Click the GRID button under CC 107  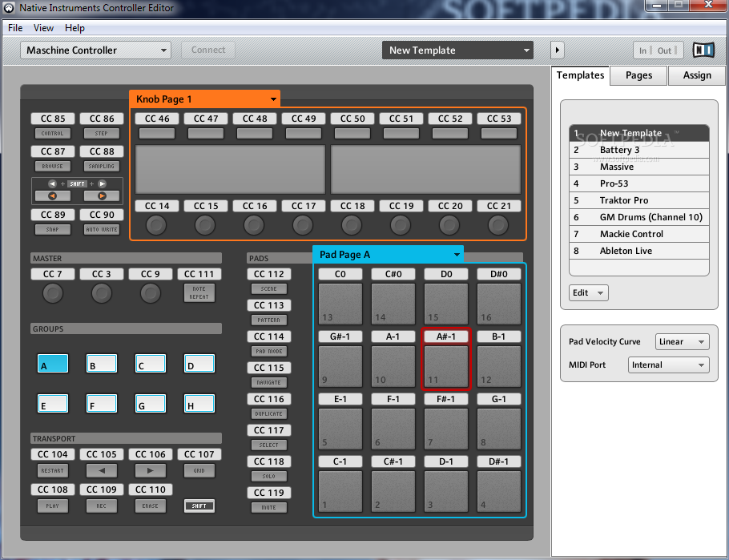tap(199, 471)
